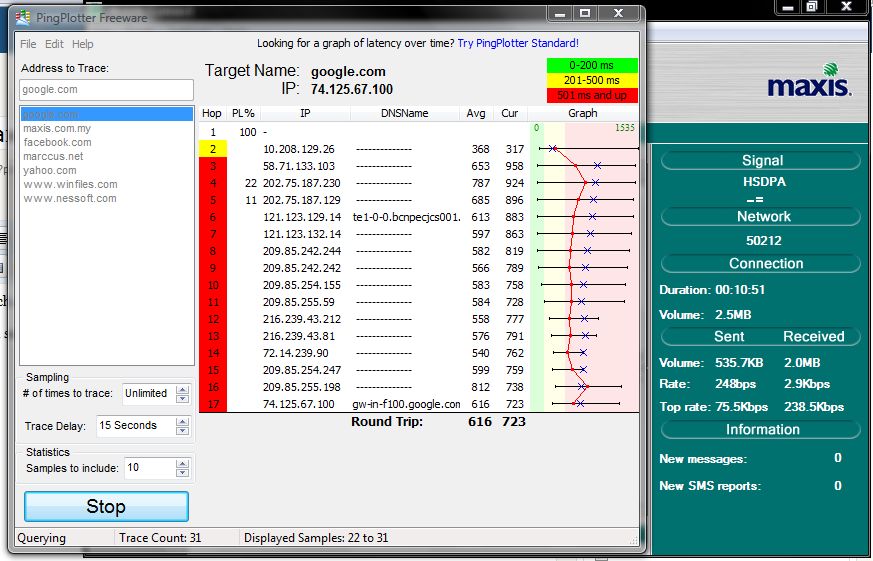Select IP 216.239.43.212 in hop 12
The width and height of the screenshot is (873, 561).
click(x=302, y=319)
